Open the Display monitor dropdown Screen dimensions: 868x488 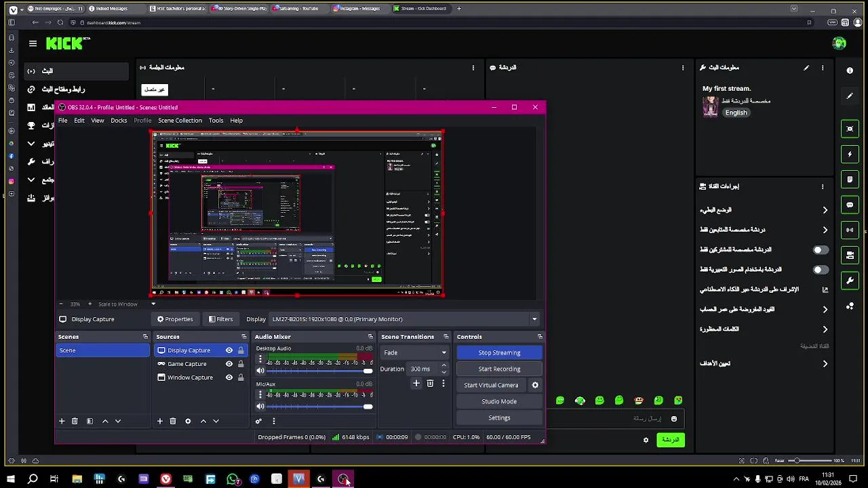coord(404,319)
